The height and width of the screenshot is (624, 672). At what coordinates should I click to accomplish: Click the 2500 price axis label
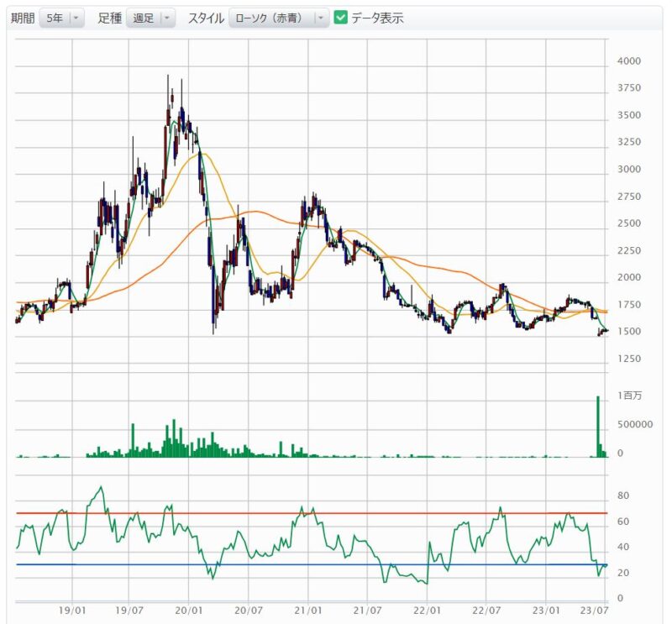point(628,223)
